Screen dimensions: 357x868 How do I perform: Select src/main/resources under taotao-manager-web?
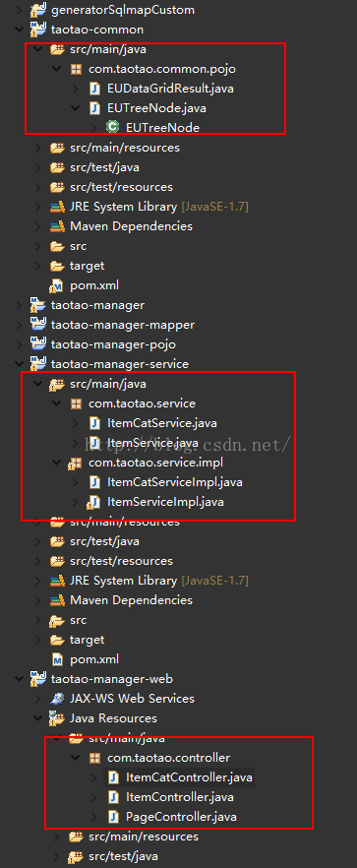(x=144, y=837)
